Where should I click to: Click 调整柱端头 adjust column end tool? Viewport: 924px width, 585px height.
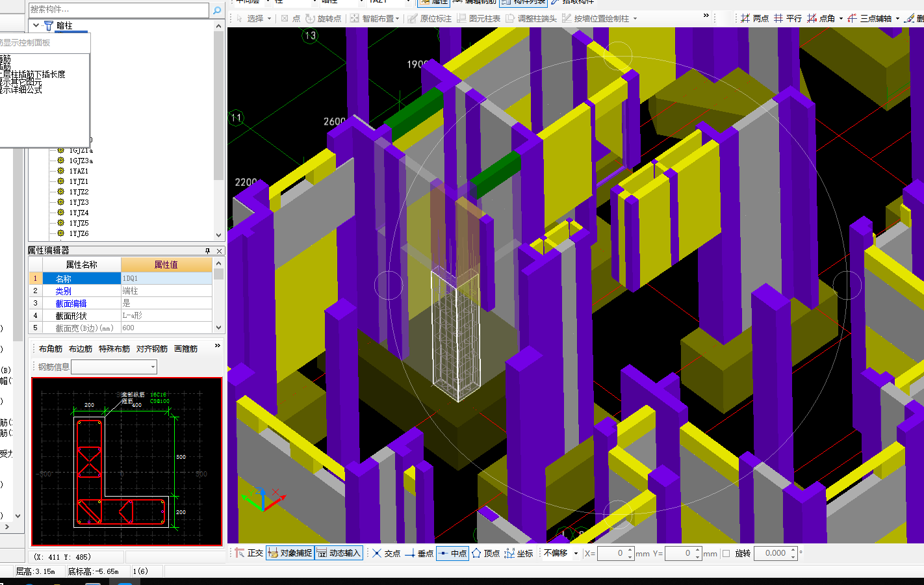click(x=532, y=18)
